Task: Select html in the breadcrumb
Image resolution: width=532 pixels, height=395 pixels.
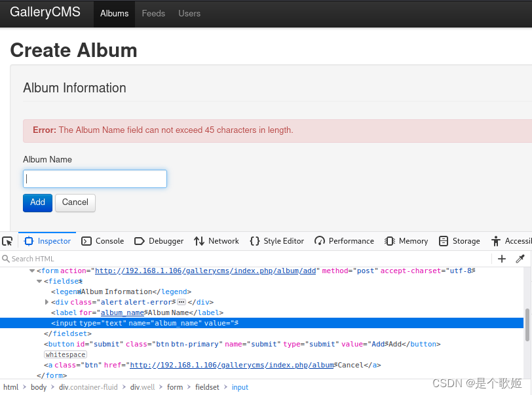Action: 11,387
